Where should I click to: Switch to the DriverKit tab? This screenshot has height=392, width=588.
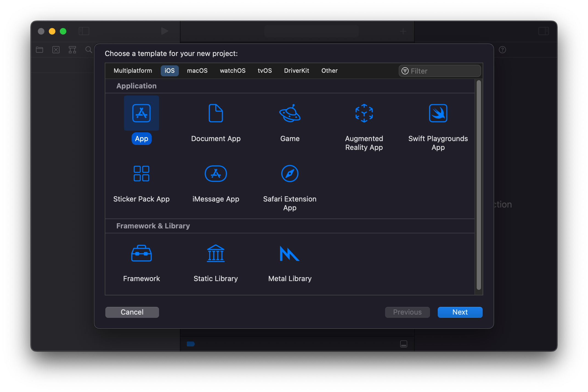pyautogui.click(x=296, y=71)
